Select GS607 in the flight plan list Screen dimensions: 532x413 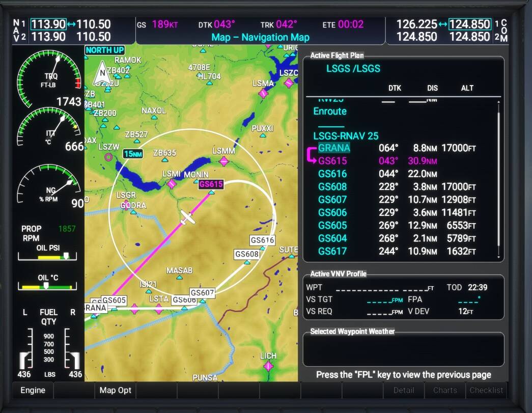click(397, 200)
